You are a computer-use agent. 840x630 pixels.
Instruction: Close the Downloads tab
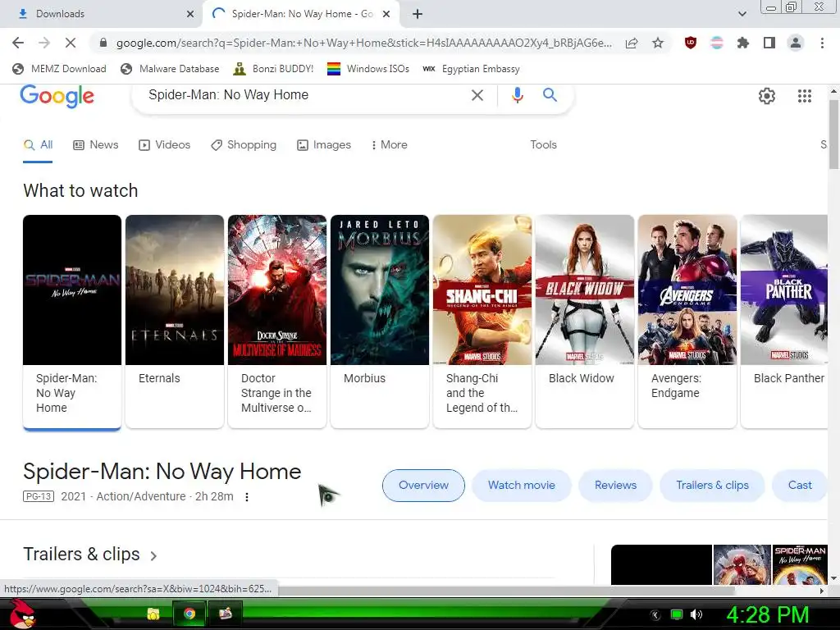pyautogui.click(x=190, y=14)
